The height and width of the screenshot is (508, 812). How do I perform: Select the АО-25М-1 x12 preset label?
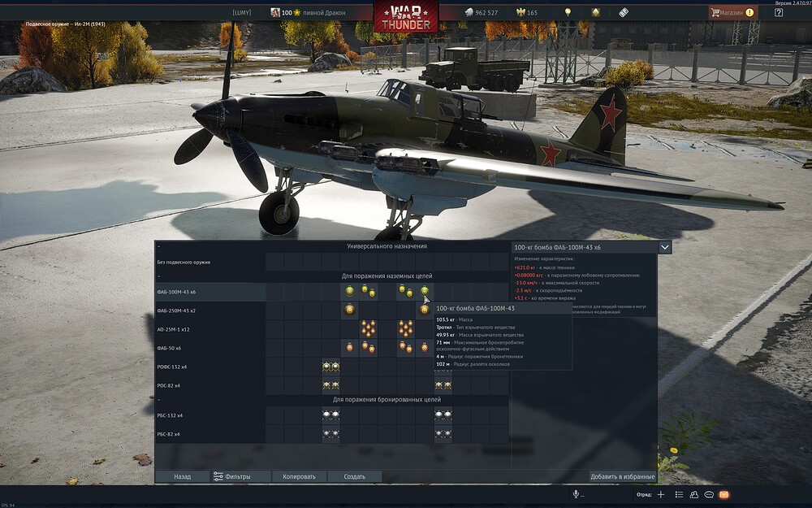click(x=174, y=329)
